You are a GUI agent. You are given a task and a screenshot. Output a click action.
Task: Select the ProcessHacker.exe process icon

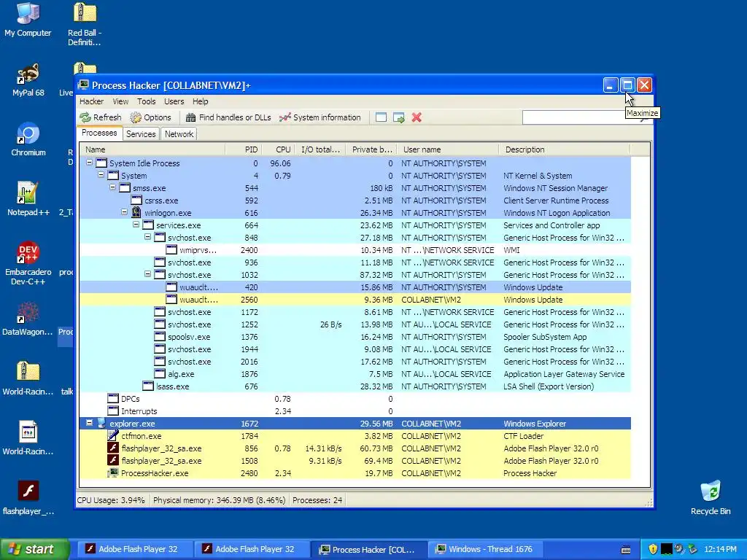coord(113,472)
